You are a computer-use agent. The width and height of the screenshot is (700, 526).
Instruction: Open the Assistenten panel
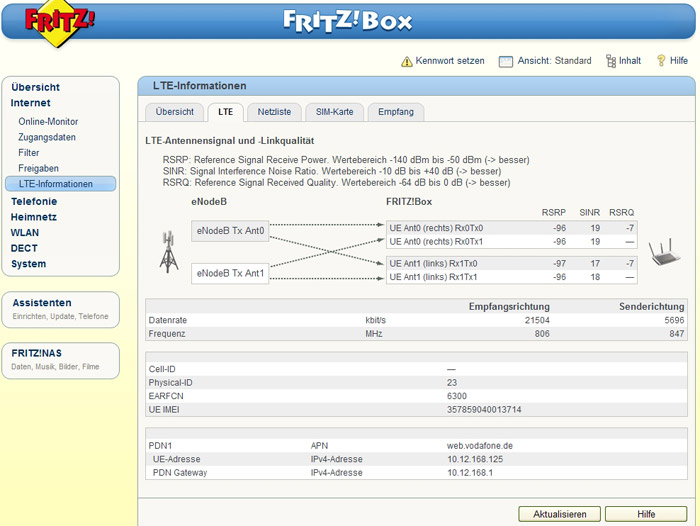[x=61, y=309]
